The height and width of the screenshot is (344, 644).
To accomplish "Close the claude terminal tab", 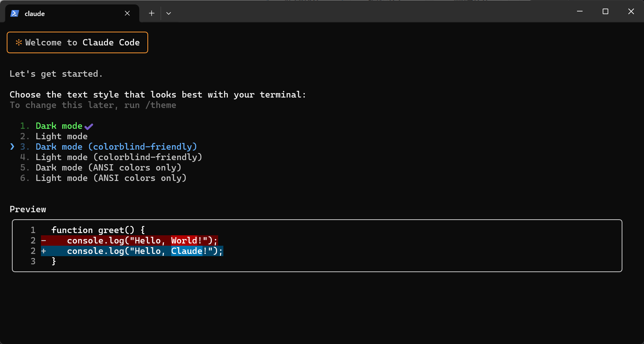I will pos(127,13).
